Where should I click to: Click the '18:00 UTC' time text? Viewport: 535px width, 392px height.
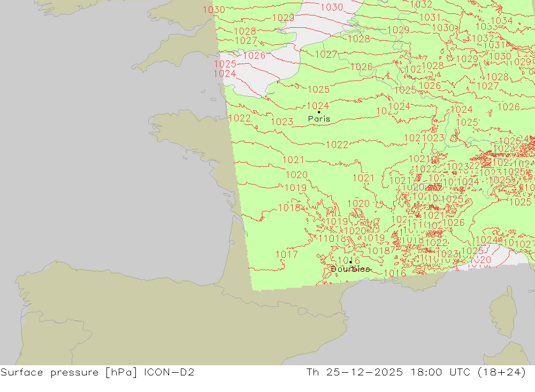(440, 372)
